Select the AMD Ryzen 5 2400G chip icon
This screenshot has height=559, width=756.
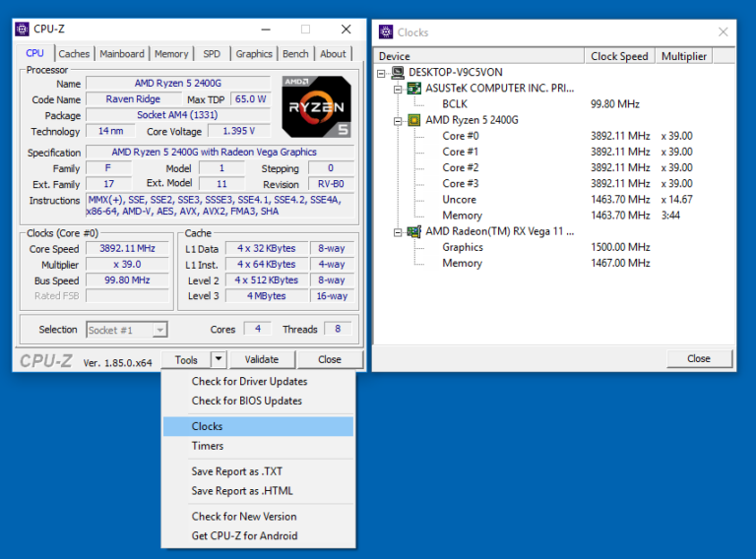click(x=414, y=120)
